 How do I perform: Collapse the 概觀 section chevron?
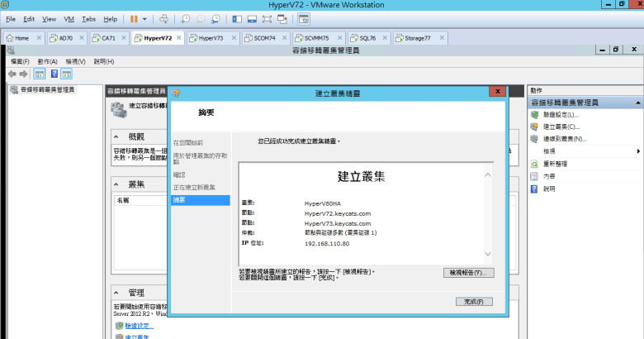pyautogui.click(x=118, y=137)
